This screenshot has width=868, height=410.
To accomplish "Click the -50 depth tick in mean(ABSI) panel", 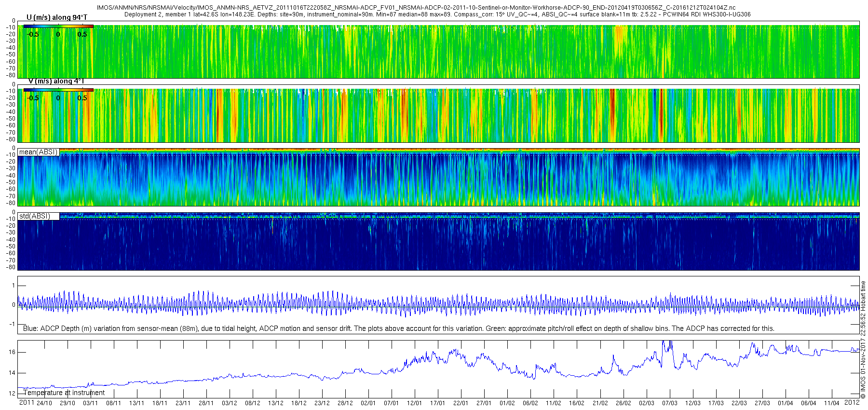I will (x=10, y=182).
